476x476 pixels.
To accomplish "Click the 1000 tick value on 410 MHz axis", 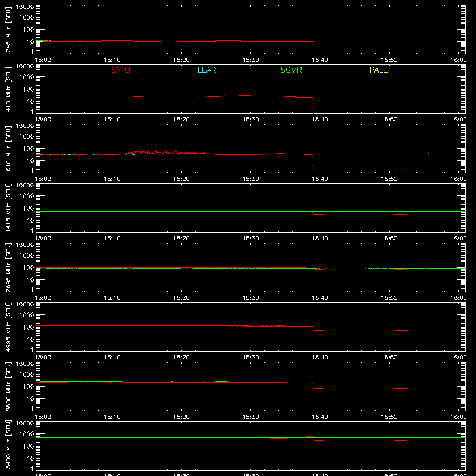I will click(x=27, y=77).
